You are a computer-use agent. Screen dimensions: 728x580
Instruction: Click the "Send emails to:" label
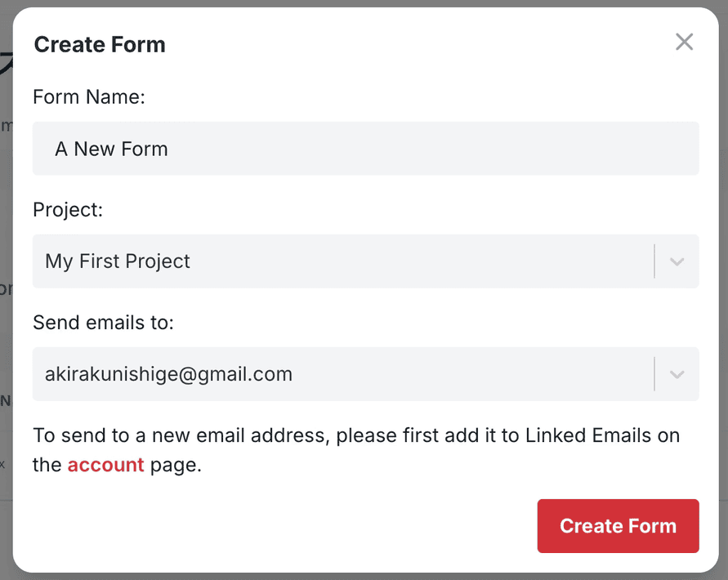point(103,323)
